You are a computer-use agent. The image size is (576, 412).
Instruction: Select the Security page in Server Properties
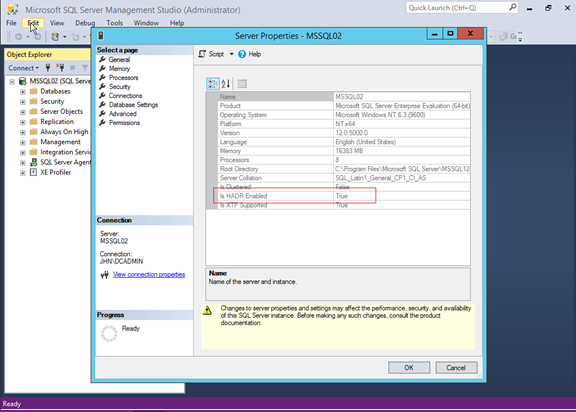click(x=120, y=87)
